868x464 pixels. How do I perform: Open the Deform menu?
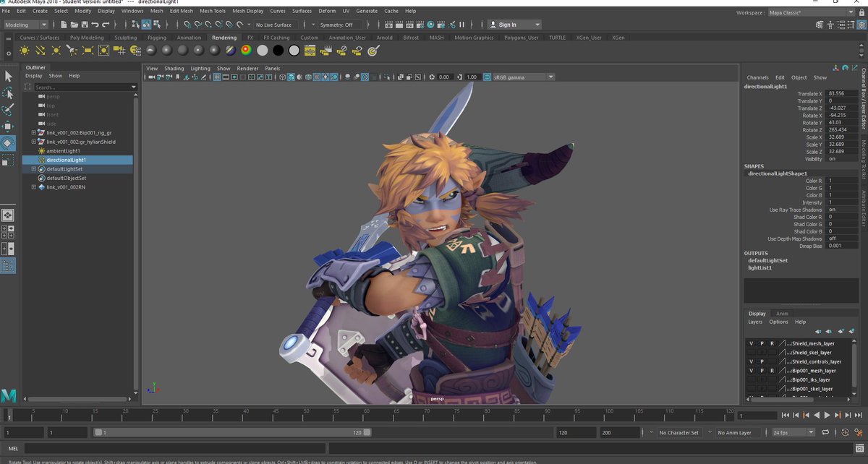click(x=327, y=11)
